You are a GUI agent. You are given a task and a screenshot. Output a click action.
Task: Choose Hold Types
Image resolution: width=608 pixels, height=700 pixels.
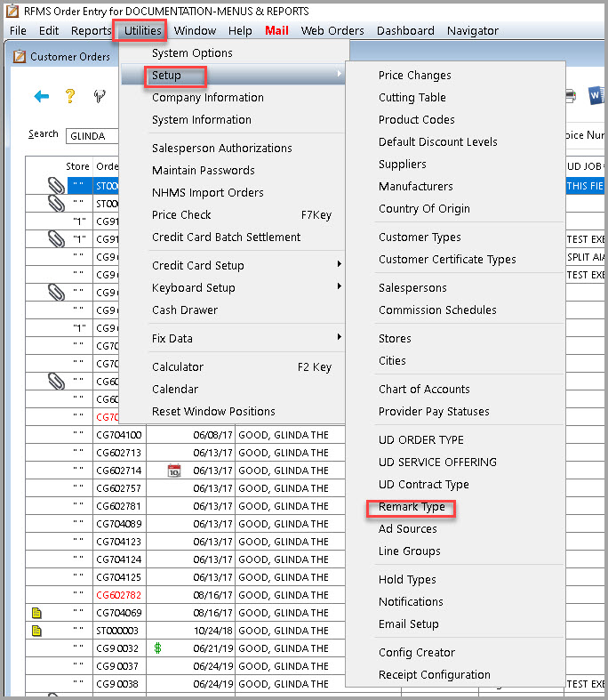407,579
